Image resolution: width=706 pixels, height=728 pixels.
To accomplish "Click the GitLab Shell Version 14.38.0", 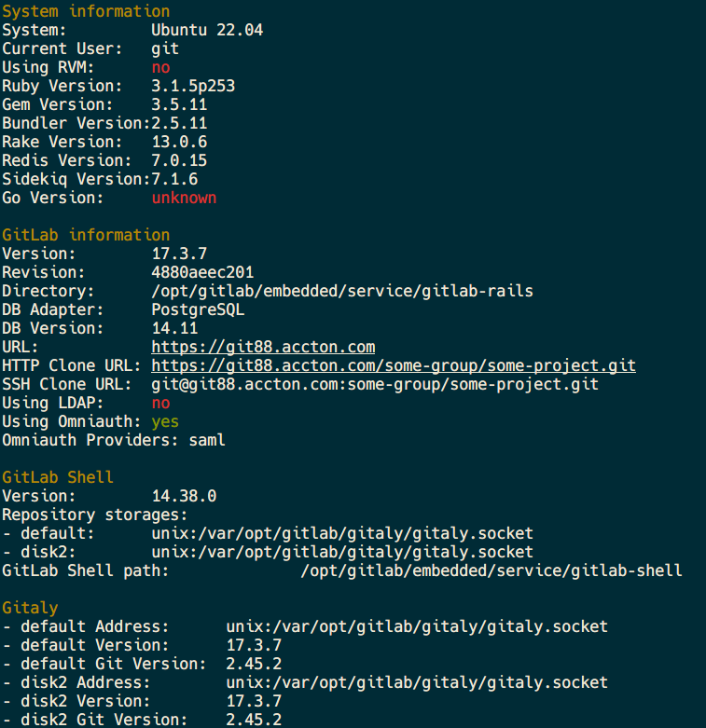I will [184, 496].
